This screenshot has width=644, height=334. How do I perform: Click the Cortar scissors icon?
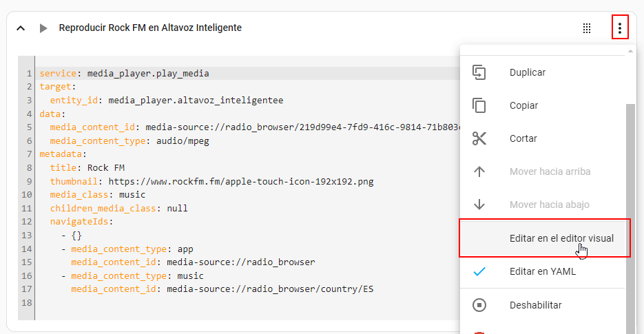pos(479,138)
